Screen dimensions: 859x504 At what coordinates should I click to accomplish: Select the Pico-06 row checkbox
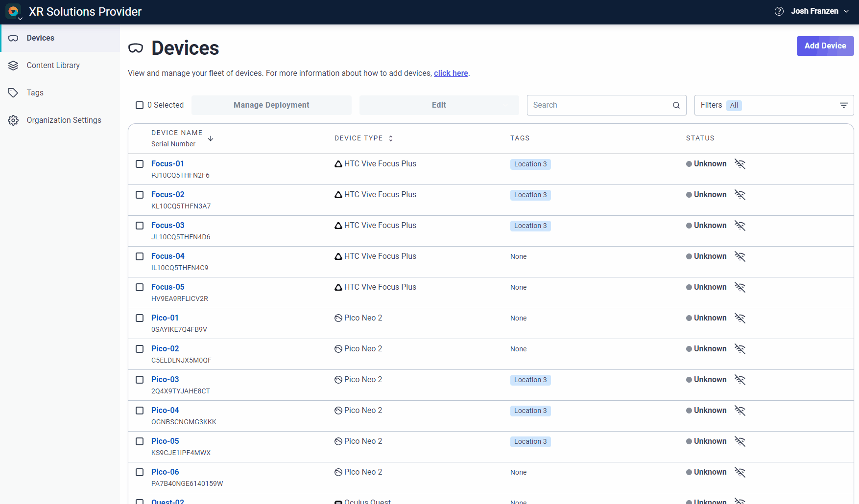click(x=140, y=472)
